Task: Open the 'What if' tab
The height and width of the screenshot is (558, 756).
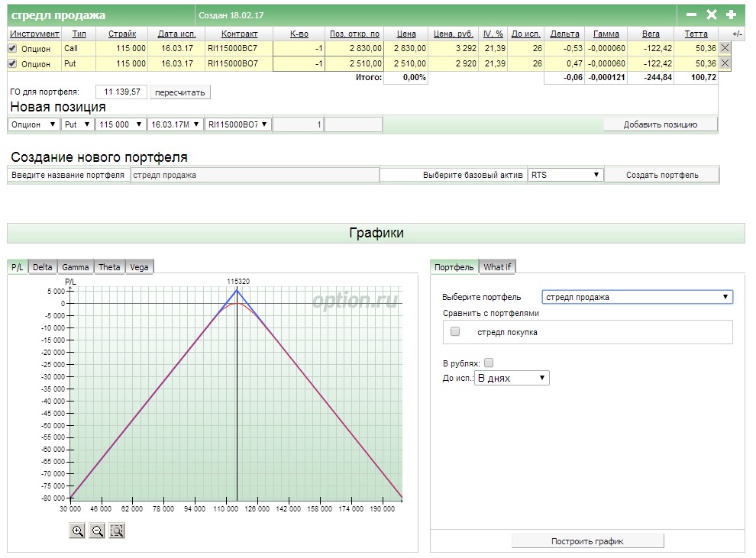Action: coord(498,266)
